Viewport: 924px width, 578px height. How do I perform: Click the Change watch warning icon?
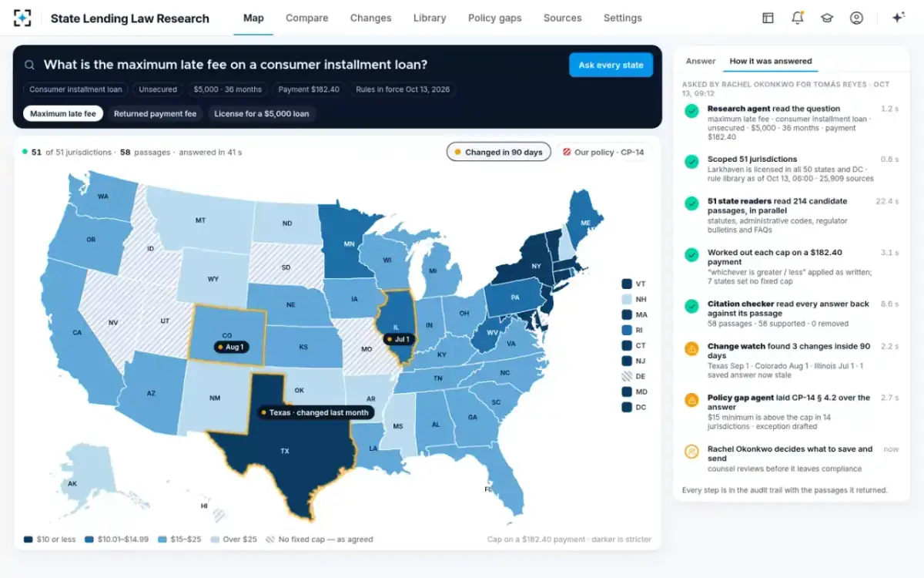pyautogui.click(x=691, y=349)
